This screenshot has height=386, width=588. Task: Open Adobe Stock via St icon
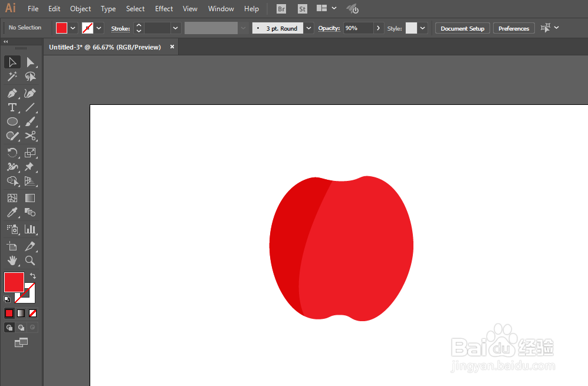pos(302,9)
